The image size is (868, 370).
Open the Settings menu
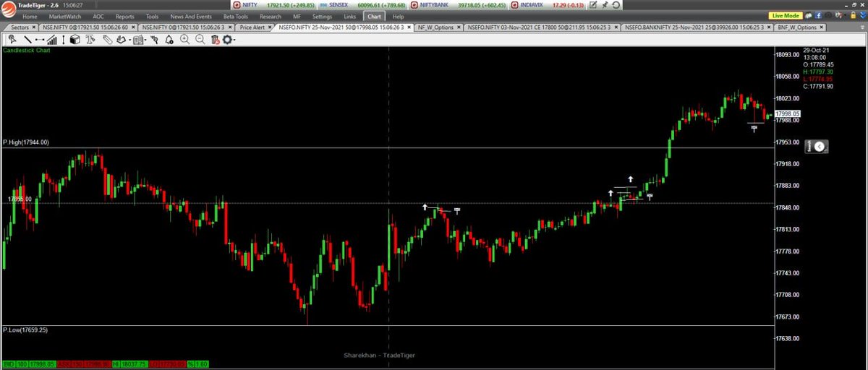tap(323, 16)
